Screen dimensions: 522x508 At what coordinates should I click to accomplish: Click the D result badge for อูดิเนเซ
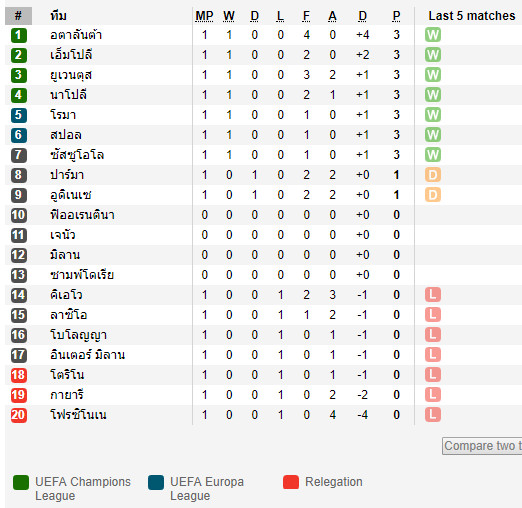pyautogui.click(x=433, y=195)
